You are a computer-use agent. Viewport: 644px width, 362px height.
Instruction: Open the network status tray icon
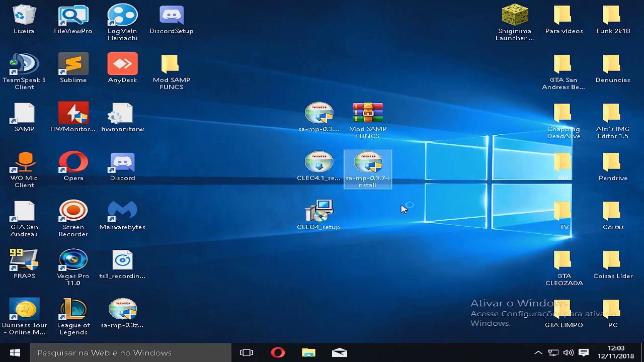coord(553,353)
